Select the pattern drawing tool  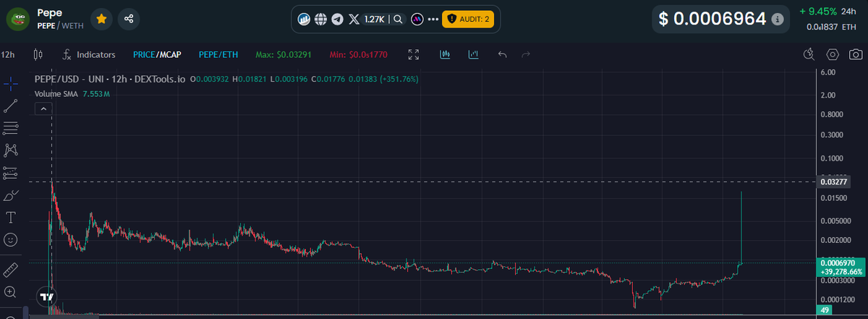(x=11, y=150)
